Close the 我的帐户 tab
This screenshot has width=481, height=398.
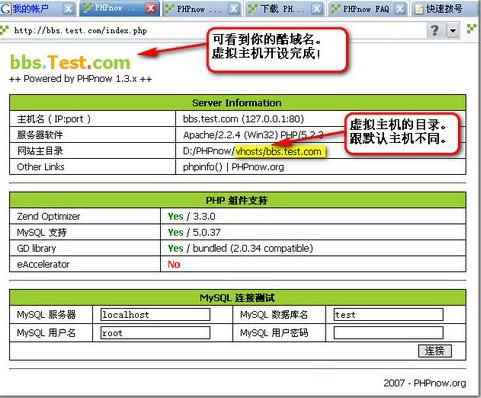coord(68,9)
